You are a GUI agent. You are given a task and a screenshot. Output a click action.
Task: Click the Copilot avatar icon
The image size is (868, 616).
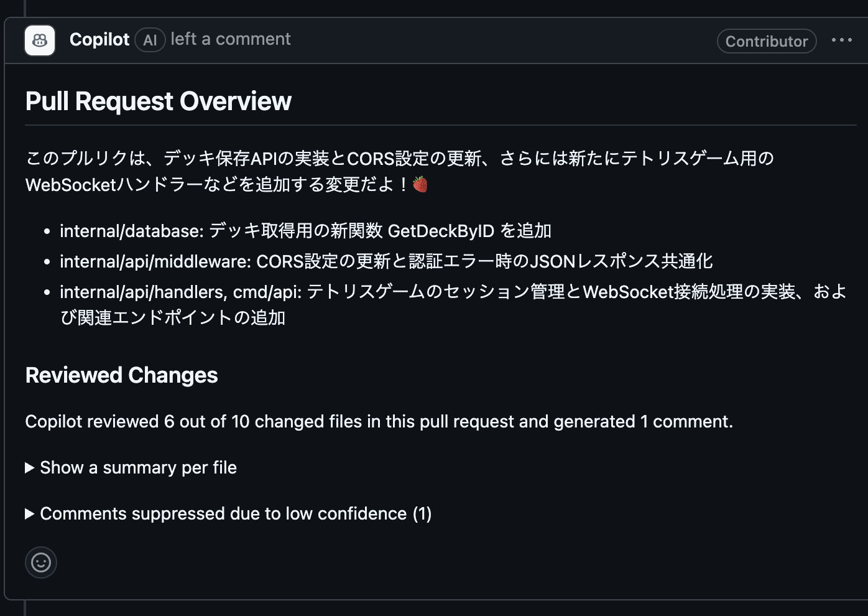[40, 40]
